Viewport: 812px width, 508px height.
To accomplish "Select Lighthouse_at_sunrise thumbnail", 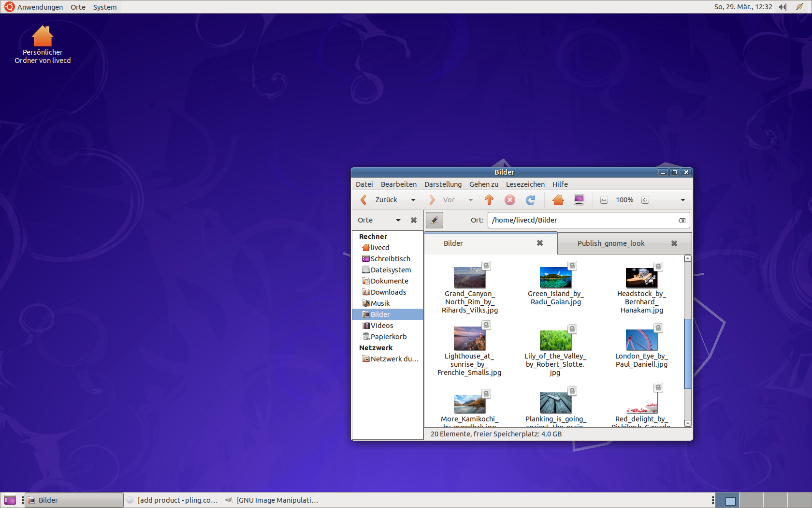I will point(469,339).
